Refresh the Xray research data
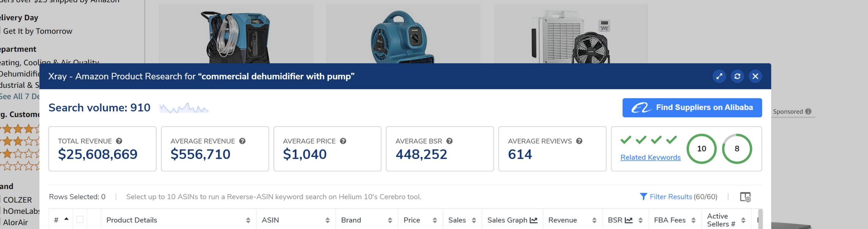The height and width of the screenshot is (229, 868). (x=737, y=76)
